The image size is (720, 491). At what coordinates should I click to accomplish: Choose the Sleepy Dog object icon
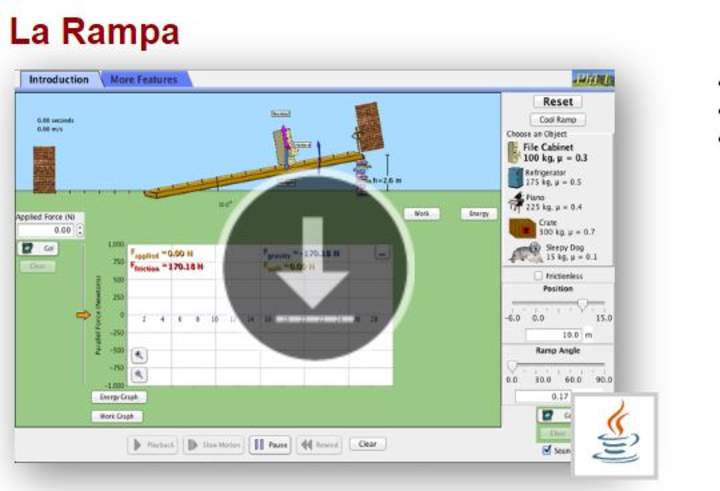[x=525, y=253]
